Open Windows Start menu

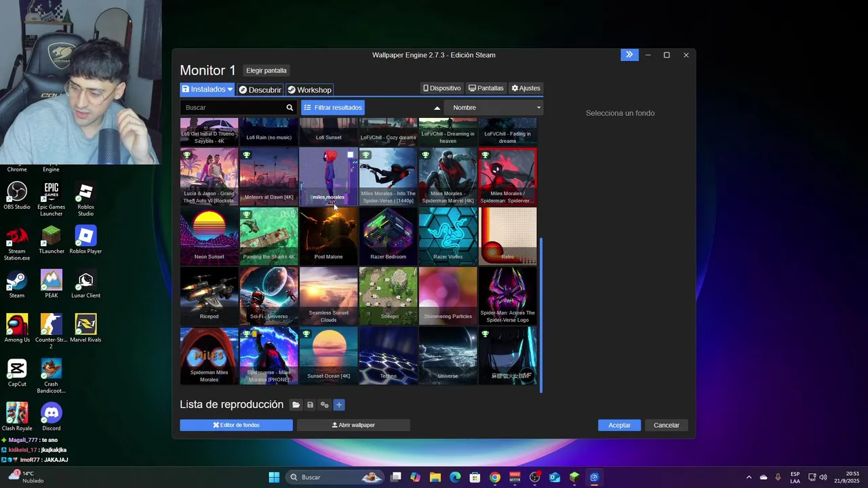[x=274, y=477]
